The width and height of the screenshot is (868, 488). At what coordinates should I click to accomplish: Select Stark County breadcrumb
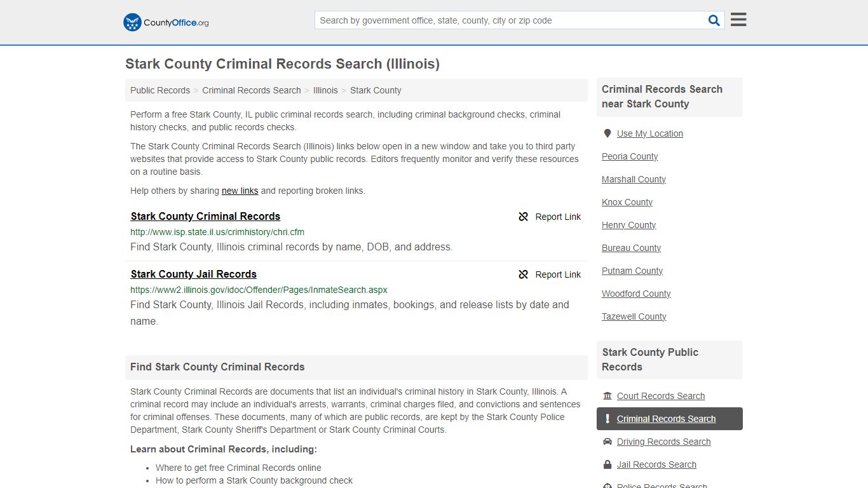376,90
